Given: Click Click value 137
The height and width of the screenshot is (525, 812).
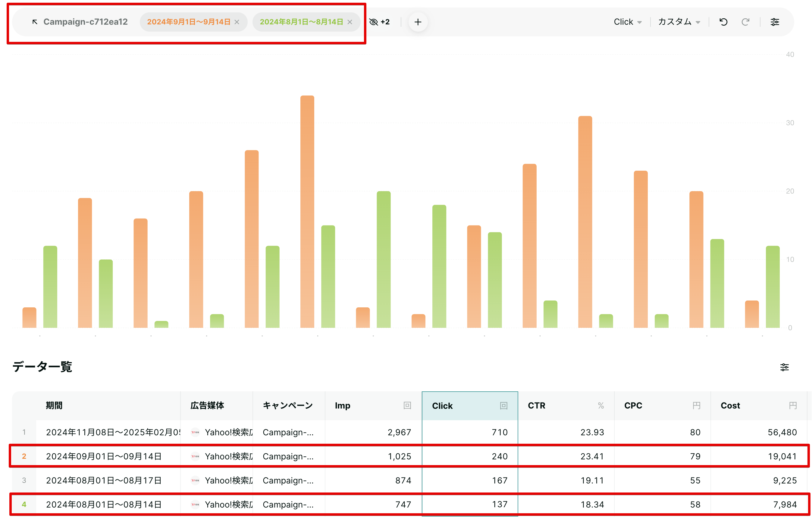Looking at the screenshot, I should tap(500, 504).
